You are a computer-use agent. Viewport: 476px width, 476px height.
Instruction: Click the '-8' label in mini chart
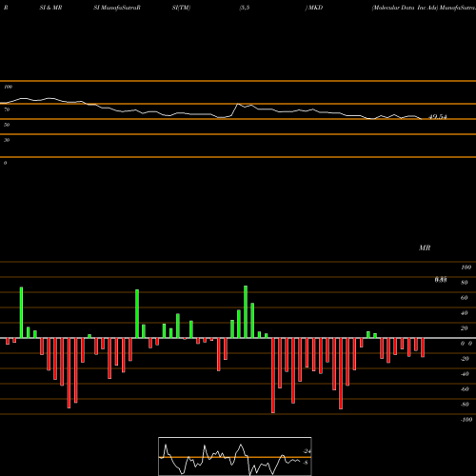(306, 463)
